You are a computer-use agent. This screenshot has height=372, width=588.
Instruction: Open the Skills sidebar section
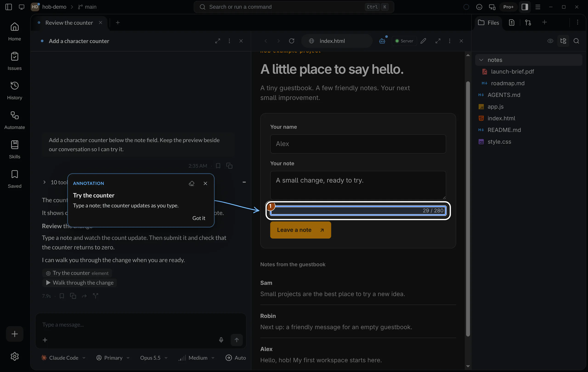(x=15, y=149)
